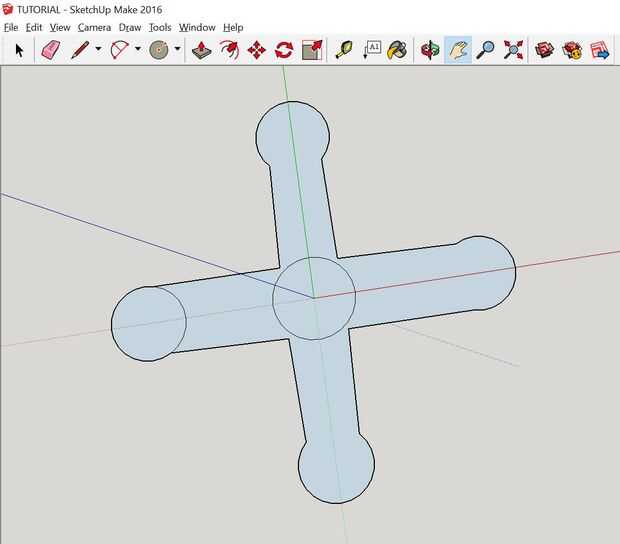Open the 3D Warehouse icon
620x544 pixels.
544,50
